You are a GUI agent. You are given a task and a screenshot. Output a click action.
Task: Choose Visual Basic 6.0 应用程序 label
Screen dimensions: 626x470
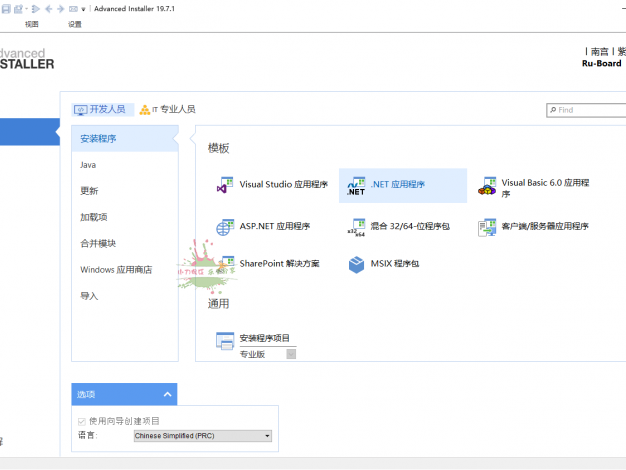(545, 188)
